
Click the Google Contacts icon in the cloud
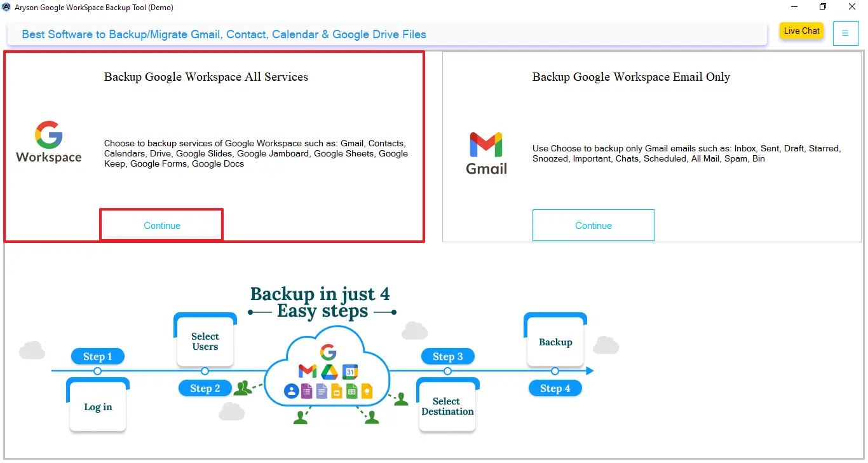coord(292,390)
